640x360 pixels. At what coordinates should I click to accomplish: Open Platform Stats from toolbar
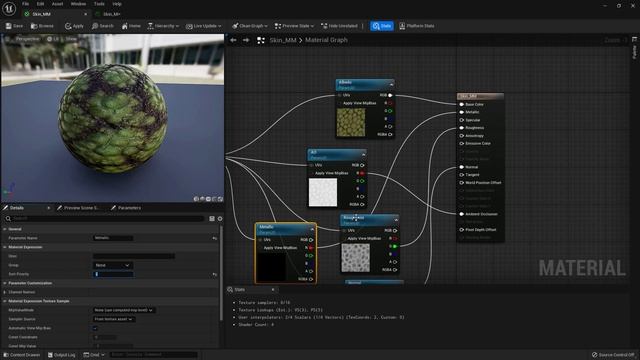pos(417,26)
